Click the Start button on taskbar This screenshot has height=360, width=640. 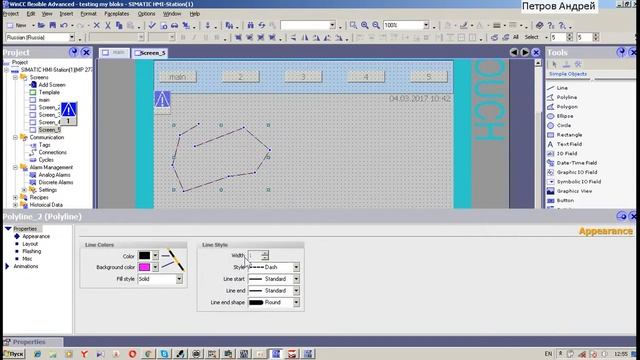pos(14,354)
